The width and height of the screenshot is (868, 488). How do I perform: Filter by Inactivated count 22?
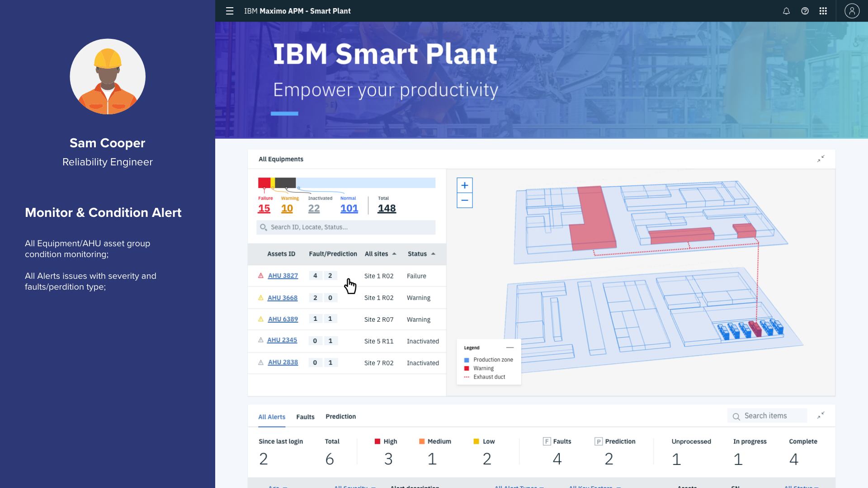click(314, 208)
